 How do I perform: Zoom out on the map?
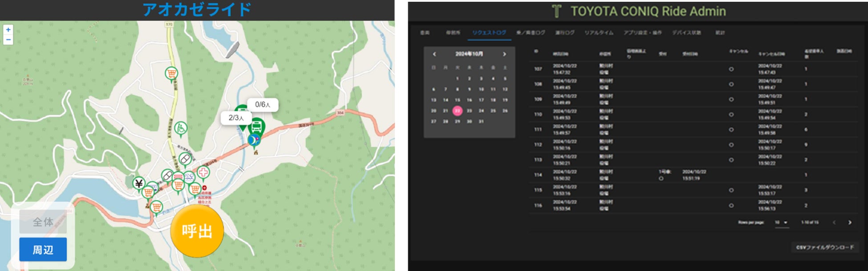(8, 40)
